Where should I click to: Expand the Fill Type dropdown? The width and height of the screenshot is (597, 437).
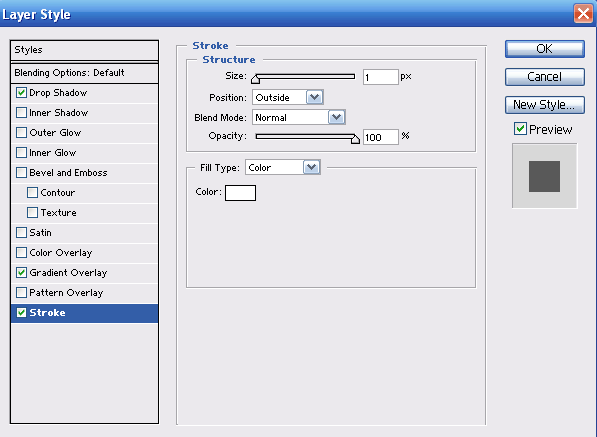283,167
